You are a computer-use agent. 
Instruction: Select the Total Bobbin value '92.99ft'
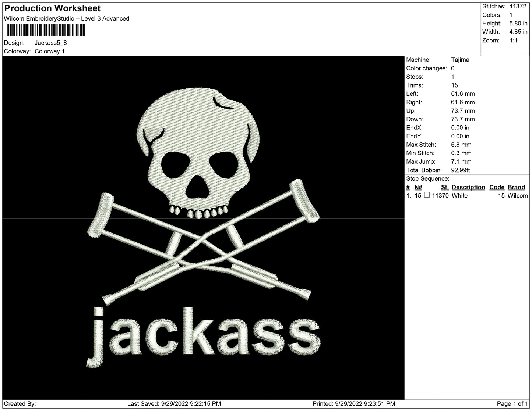(461, 170)
